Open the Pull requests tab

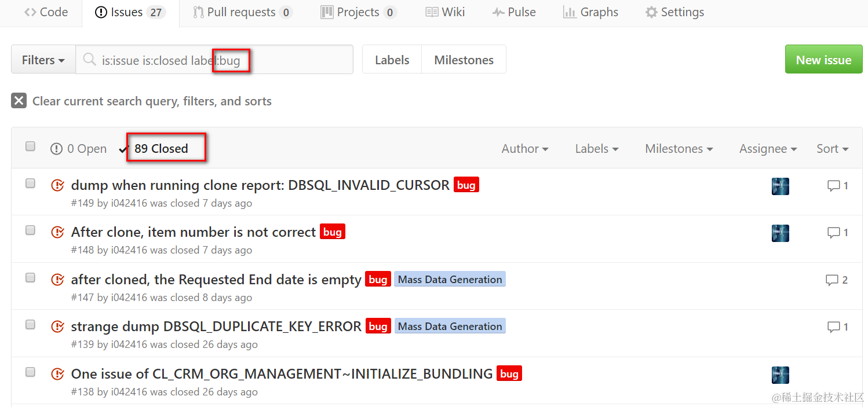[242, 12]
